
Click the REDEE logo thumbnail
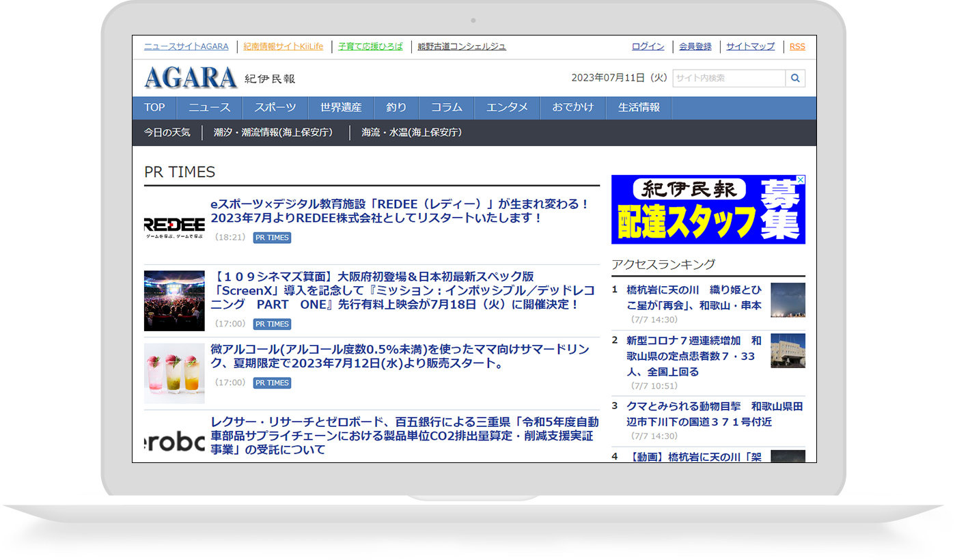tap(174, 226)
